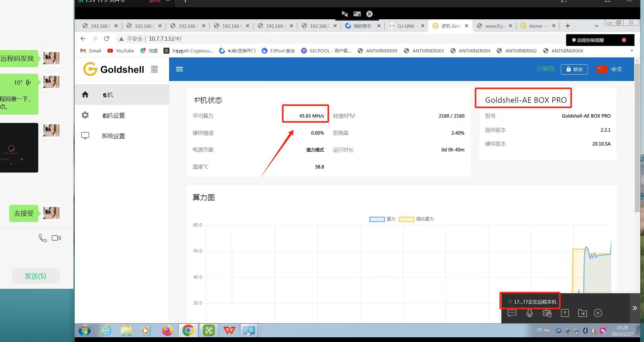644x342 pixels.
Task: Switch to 我的账号 browser tab
Action: (362, 26)
